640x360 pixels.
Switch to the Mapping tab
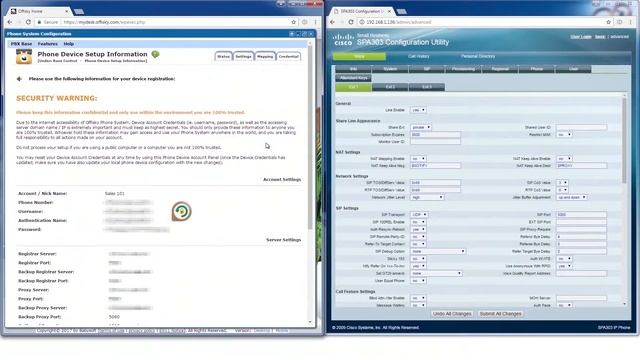tap(265, 56)
